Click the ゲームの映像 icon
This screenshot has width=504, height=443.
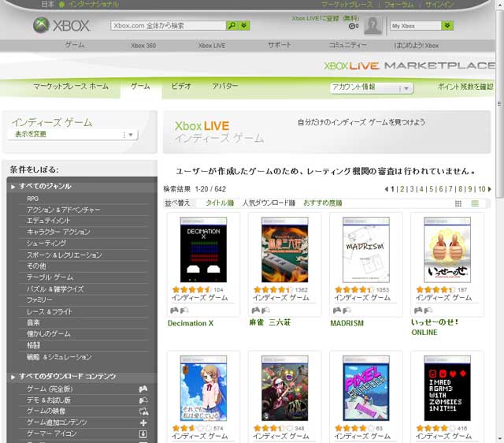click(143, 411)
